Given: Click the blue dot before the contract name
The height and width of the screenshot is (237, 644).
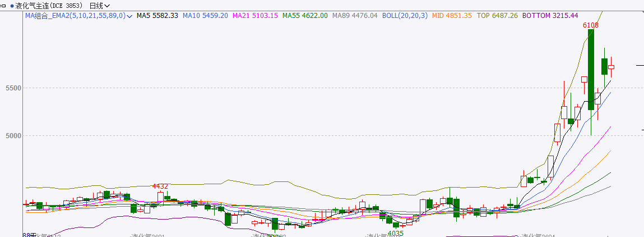Looking at the screenshot, I should point(12,6).
